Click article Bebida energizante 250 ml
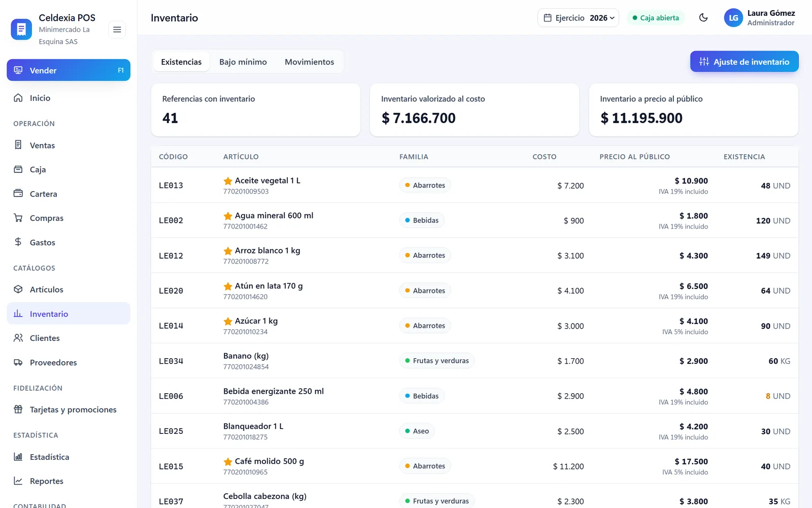The height and width of the screenshot is (508, 812). coord(274,391)
